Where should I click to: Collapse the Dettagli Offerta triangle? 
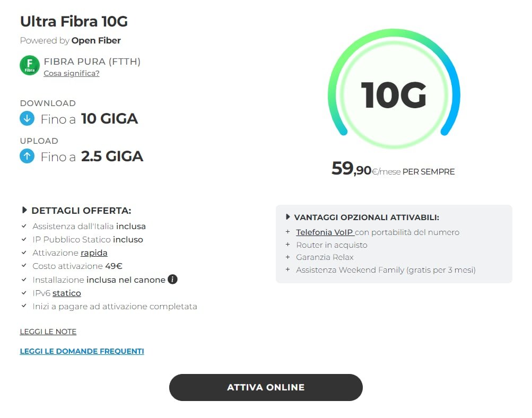coord(24,210)
